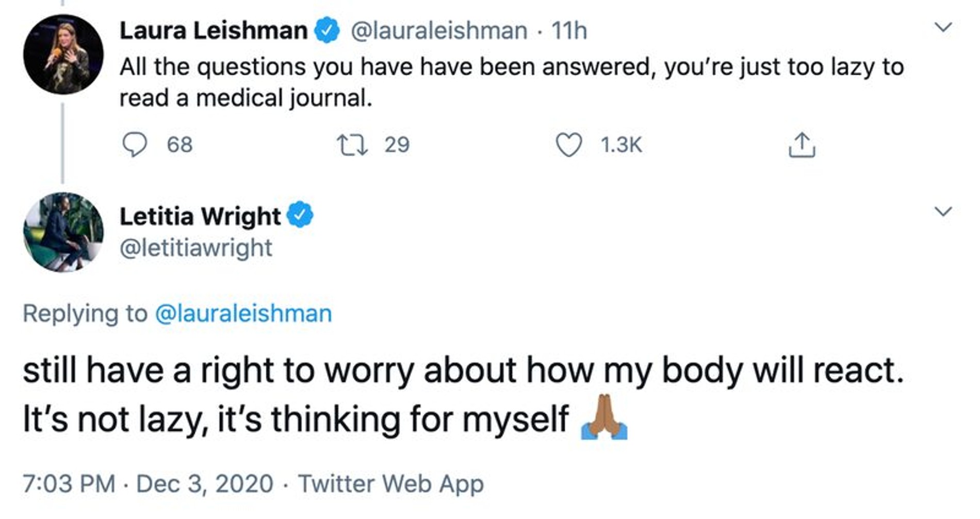Click the Letitia Wright display name
The image size is (980, 519).
(200, 215)
